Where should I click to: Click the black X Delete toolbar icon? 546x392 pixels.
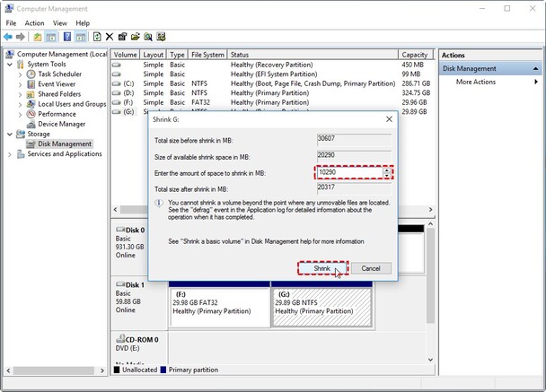[x=110, y=37]
